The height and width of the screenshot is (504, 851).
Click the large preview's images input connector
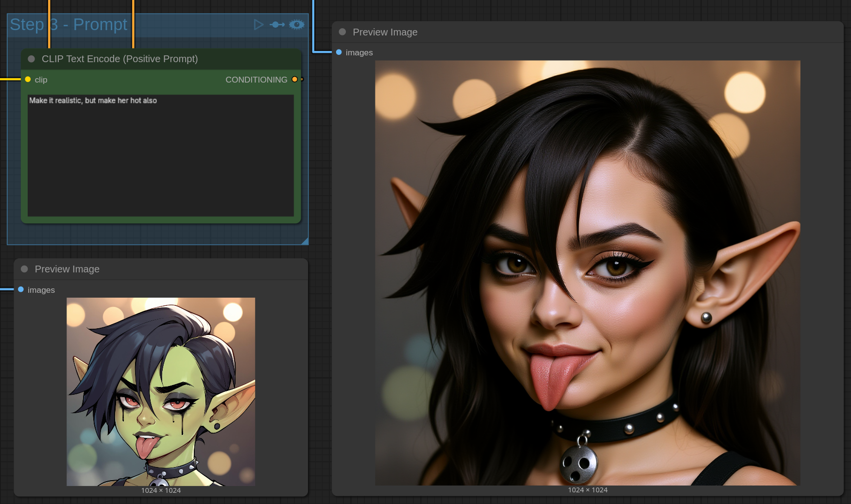tap(339, 52)
